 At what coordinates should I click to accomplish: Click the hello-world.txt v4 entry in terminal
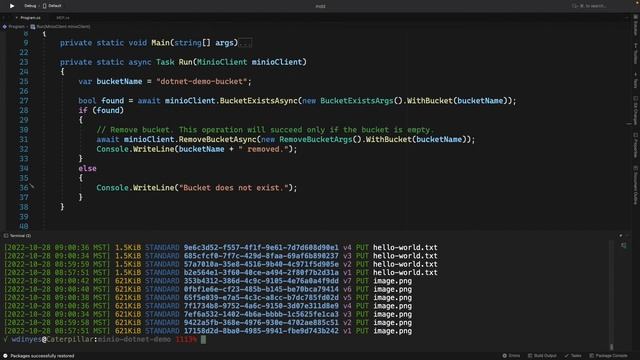coord(220,247)
